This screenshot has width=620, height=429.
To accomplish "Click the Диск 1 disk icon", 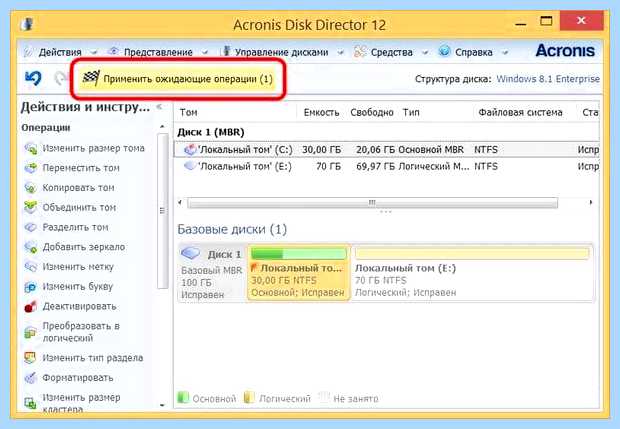I will click(x=191, y=253).
